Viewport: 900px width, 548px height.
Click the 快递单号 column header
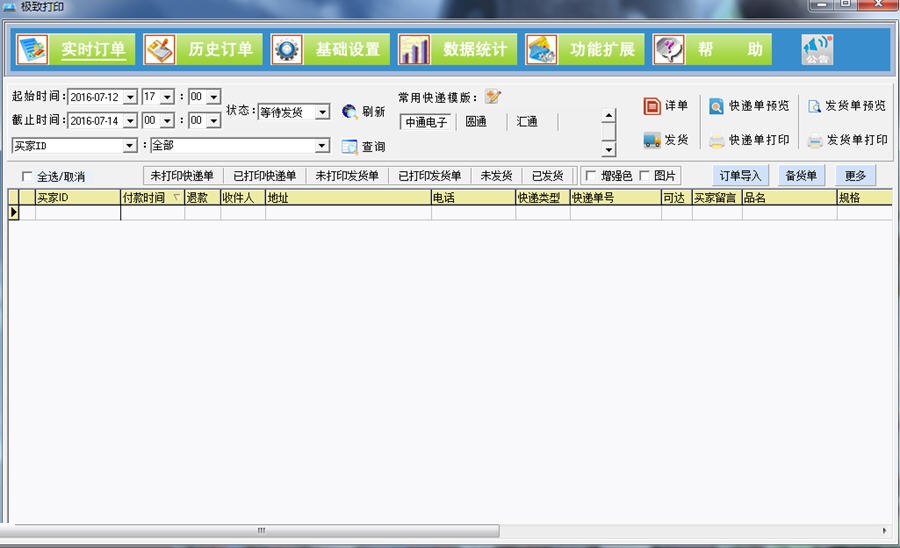615,197
